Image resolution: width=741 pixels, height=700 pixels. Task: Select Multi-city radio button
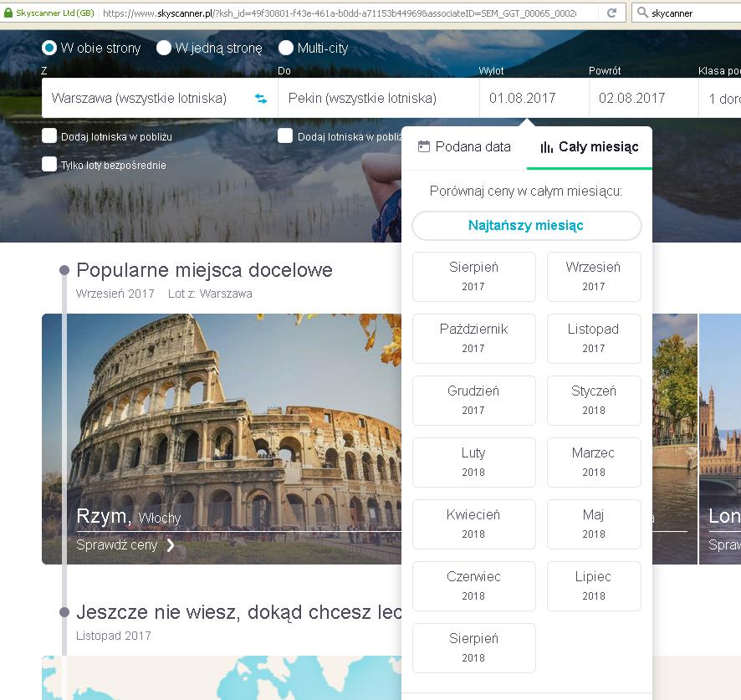point(286,48)
